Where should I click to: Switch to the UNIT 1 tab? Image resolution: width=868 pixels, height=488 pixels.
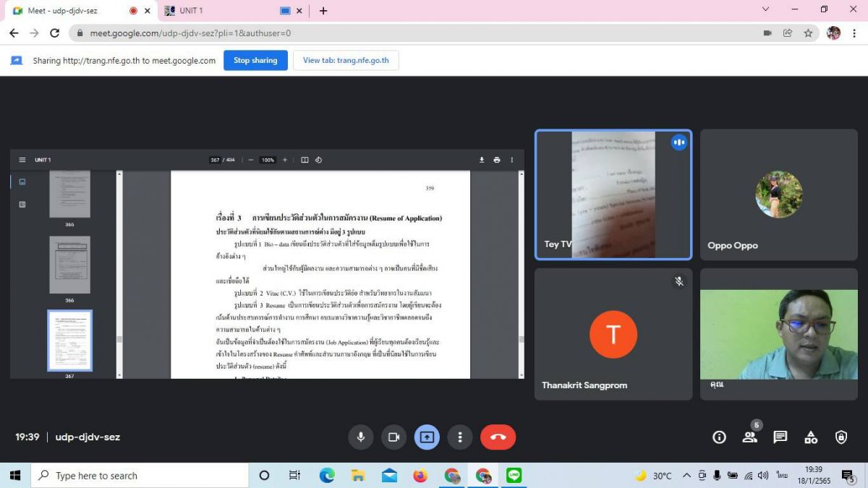217,11
